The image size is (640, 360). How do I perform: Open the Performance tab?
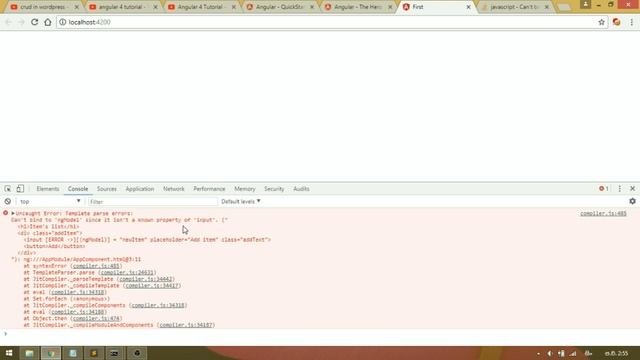point(209,189)
